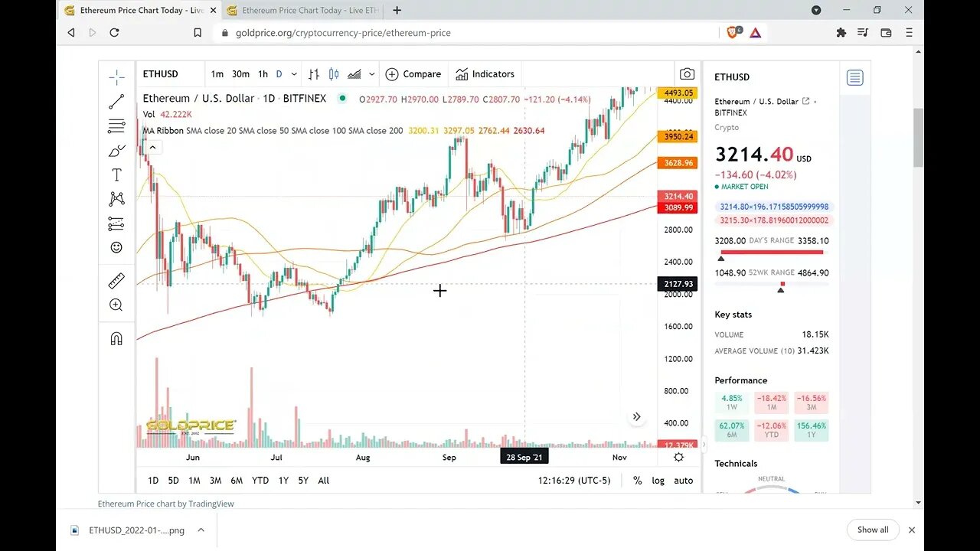Select the D daily interval
The height and width of the screenshot is (551, 980).
pyautogui.click(x=279, y=74)
